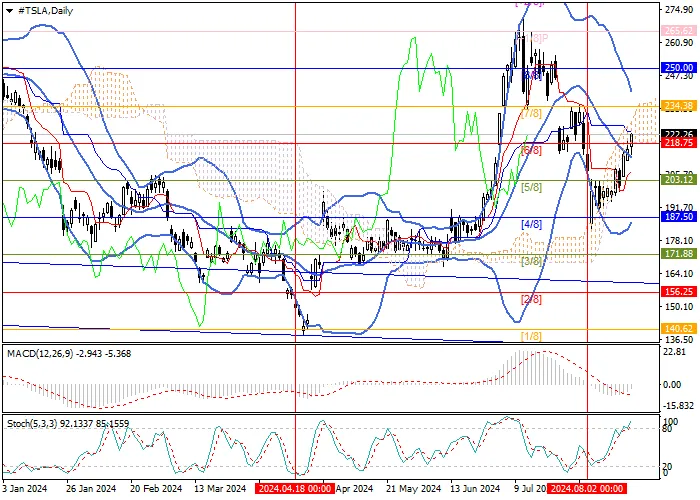
Task: Click the 150.10 price scale value
Action: pyautogui.click(x=679, y=307)
